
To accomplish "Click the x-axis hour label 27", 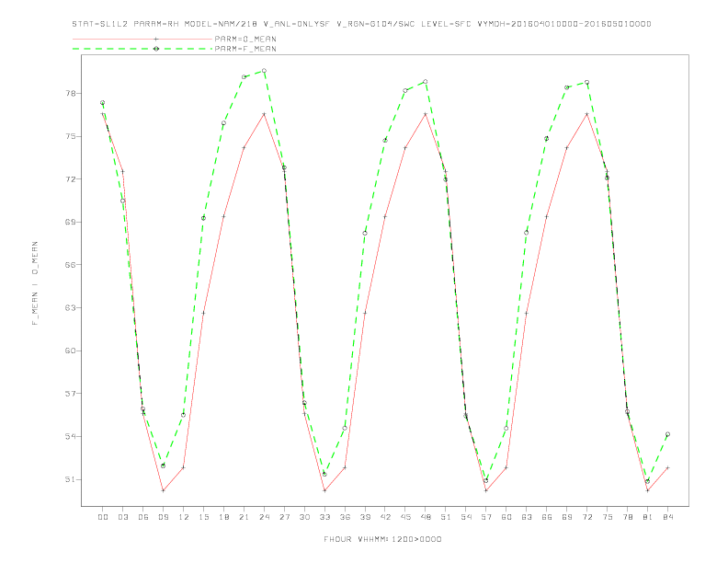I will (284, 517).
